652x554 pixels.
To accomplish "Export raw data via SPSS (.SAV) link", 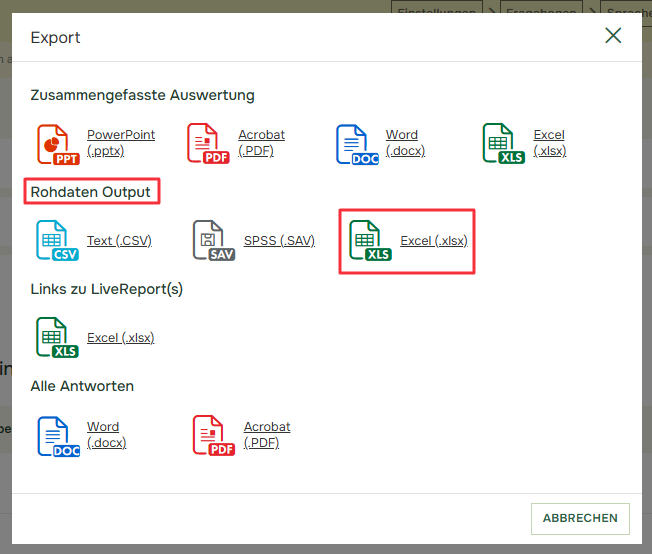I will tap(279, 241).
